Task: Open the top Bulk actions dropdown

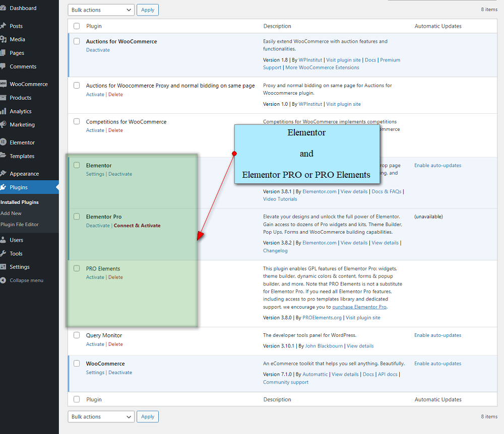Action: [101, 10]
